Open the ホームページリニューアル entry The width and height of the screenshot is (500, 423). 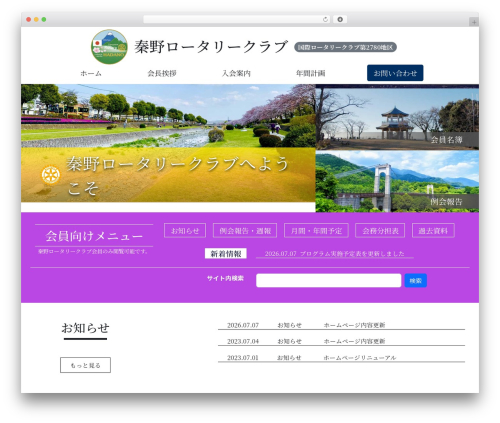coord(341,358)
